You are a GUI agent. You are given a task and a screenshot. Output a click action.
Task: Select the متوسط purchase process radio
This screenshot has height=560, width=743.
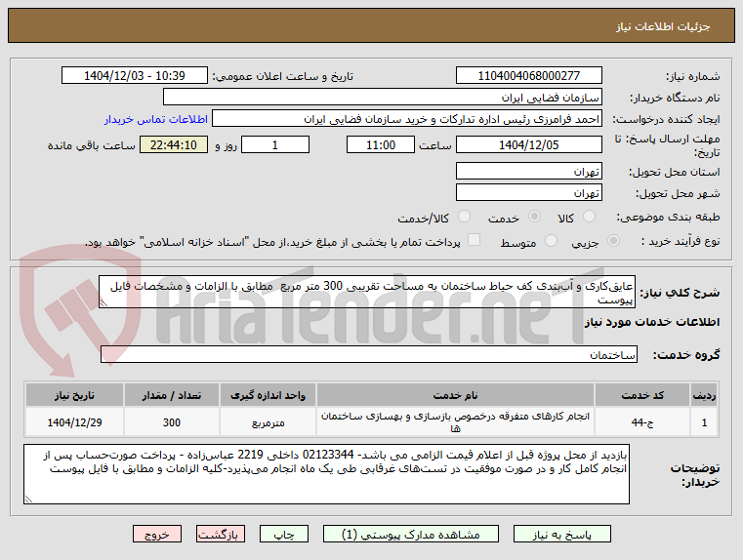[551, 241]
